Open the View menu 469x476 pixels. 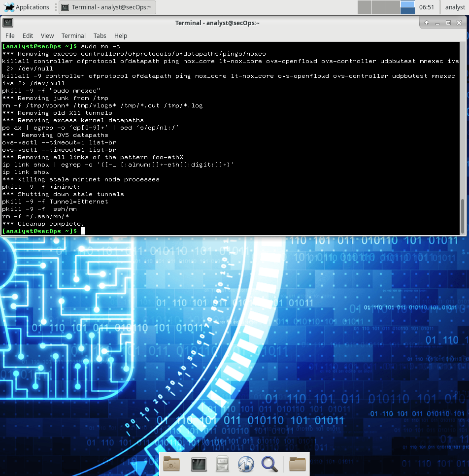47,36
